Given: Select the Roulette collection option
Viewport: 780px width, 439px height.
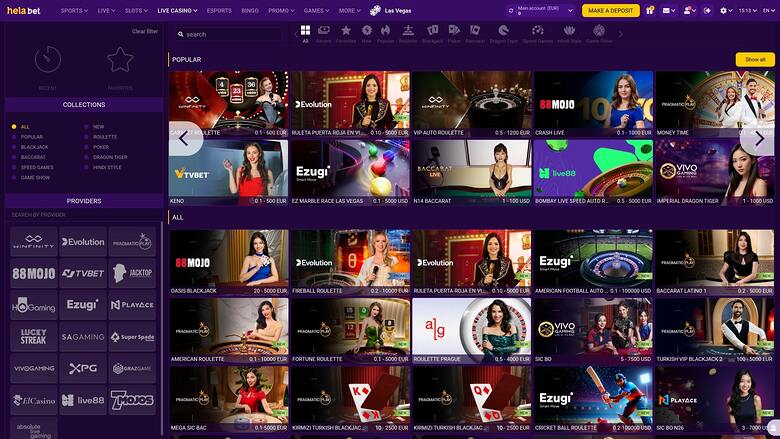Looking at the screenshot, I should (101, 137).
